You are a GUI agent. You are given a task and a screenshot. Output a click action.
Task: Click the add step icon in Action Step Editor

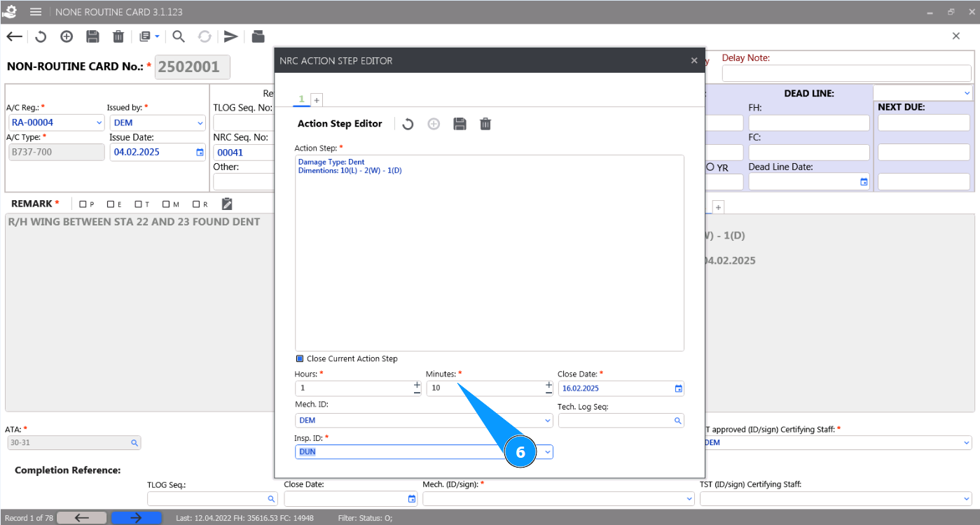tap(434, 124)
